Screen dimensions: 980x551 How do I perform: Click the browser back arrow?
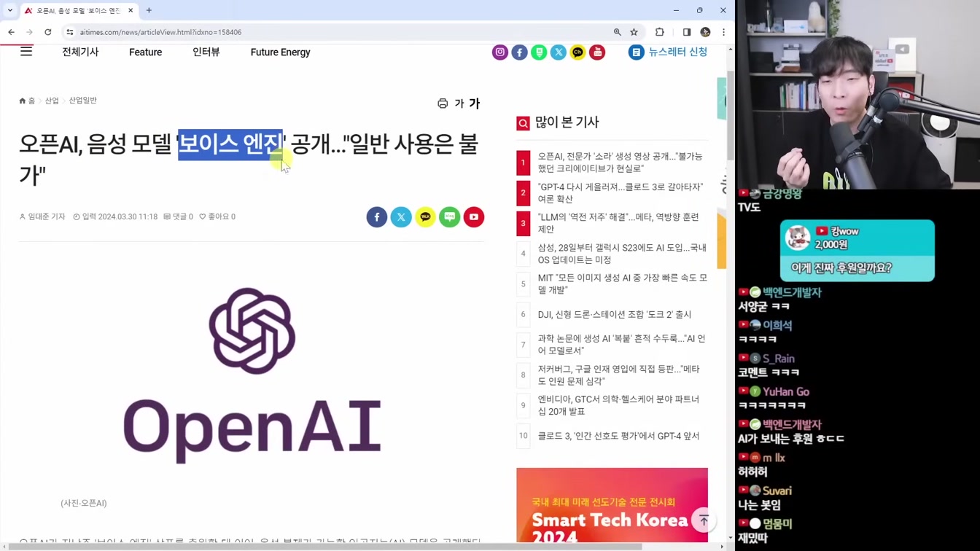(x=11, y=32)
